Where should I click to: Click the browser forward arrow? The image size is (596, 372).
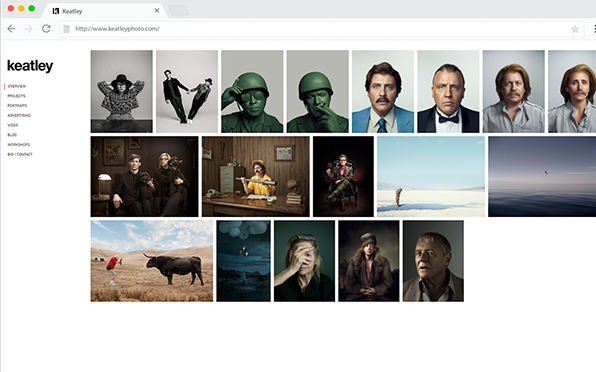tap(29, 28)
